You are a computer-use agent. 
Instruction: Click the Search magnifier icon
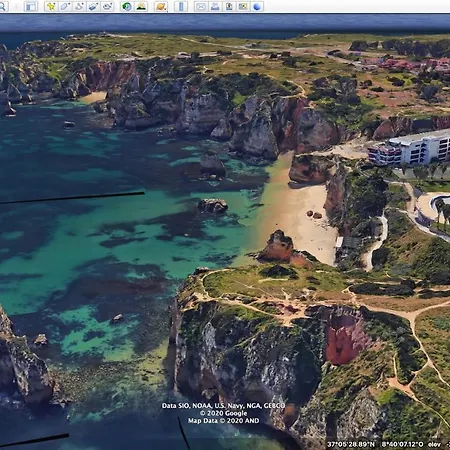(3, 6)
